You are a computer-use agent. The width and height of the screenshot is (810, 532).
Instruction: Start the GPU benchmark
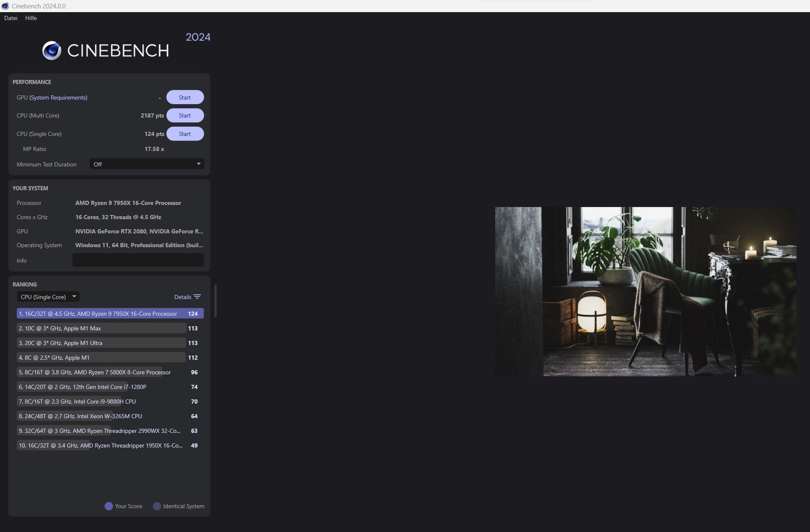(185, 97)
